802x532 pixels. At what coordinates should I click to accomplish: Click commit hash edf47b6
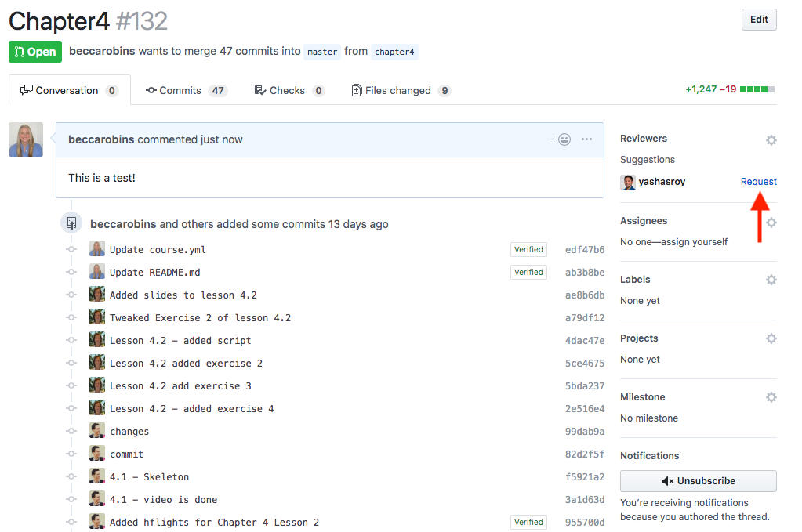coord(585,250)
